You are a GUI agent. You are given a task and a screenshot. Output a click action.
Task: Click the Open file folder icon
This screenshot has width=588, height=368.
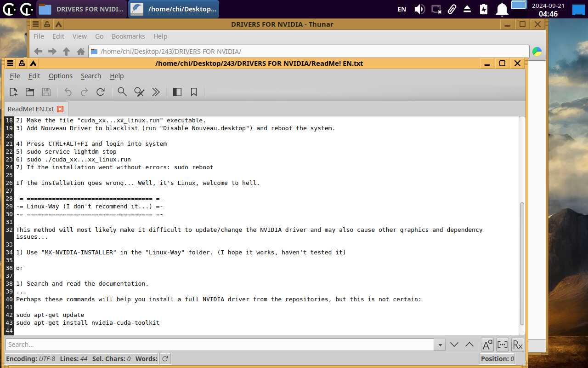(30, 92)
